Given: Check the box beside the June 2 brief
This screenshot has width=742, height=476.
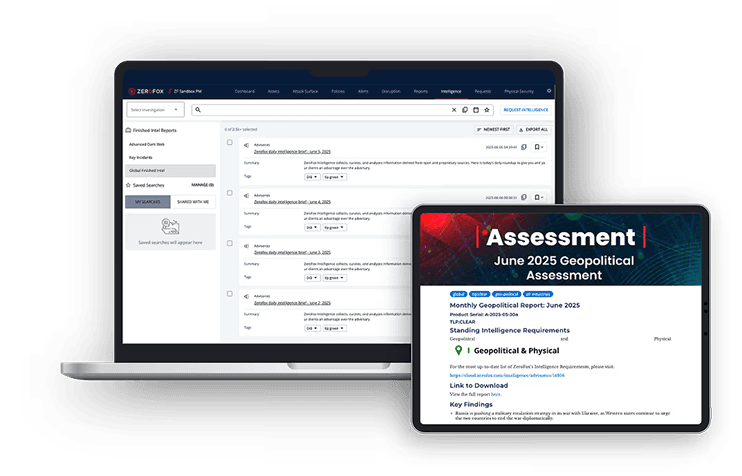Looking at the screenshot, I should coord(230,294).
